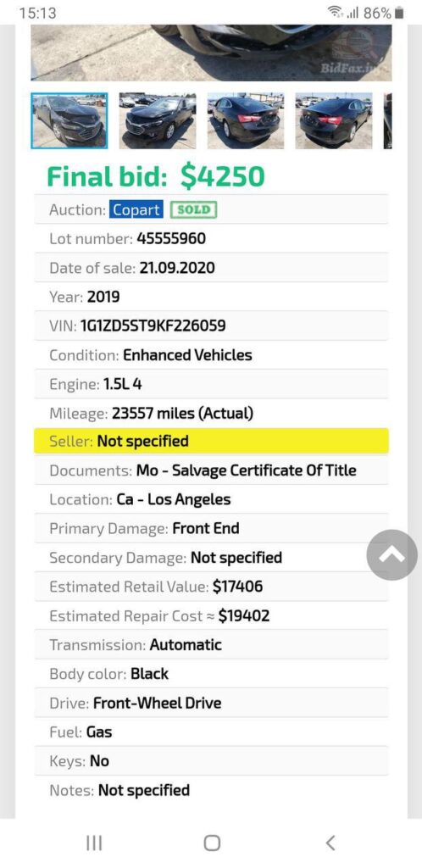Tap the Android back navigation icon
Viewport: 422px width, 868px height.
coord(330,843)
